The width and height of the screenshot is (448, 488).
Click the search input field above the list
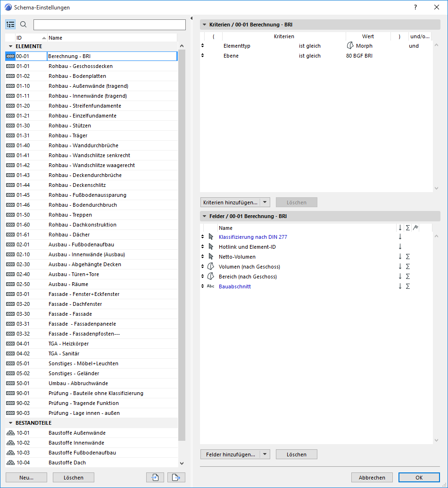(x=109, y=25)
